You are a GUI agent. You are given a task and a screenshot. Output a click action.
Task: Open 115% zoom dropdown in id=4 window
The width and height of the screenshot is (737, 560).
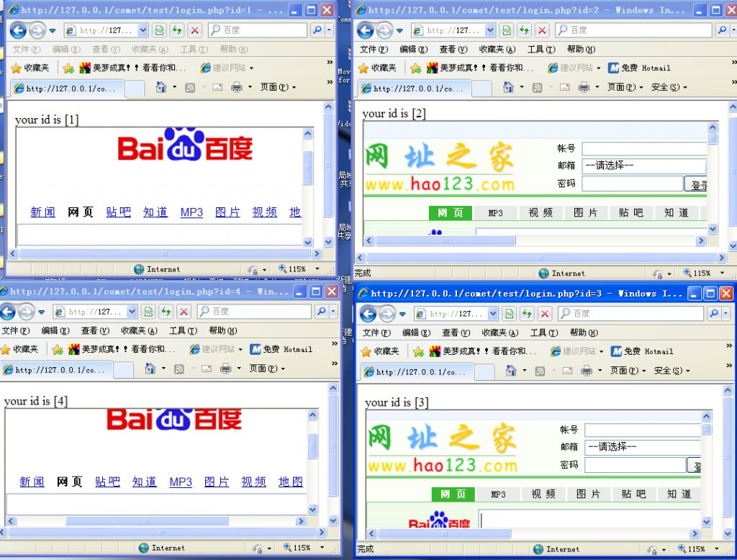click(322, 547)
